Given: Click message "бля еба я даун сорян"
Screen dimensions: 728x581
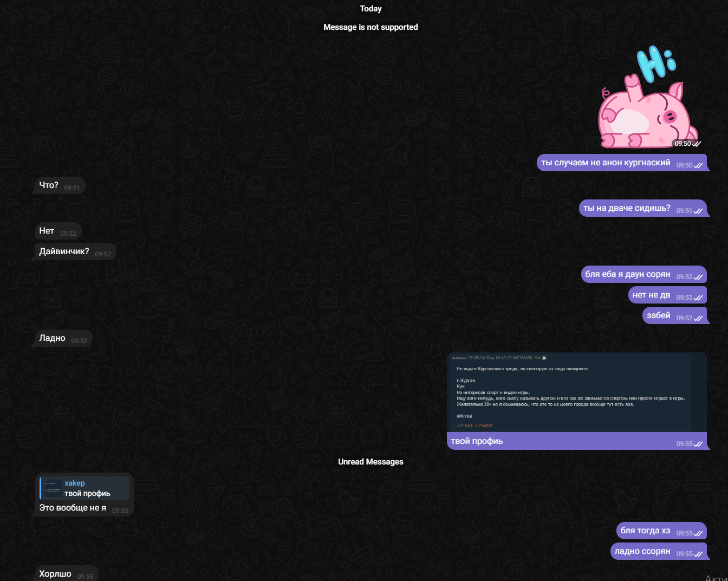Looking at the screenshot, I should [644, 274].
